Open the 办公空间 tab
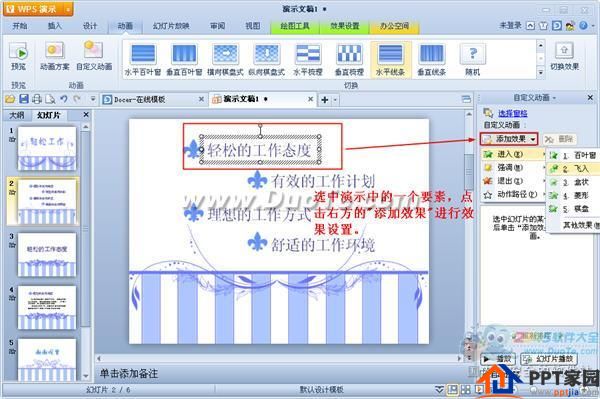 [x=395, y=26]
